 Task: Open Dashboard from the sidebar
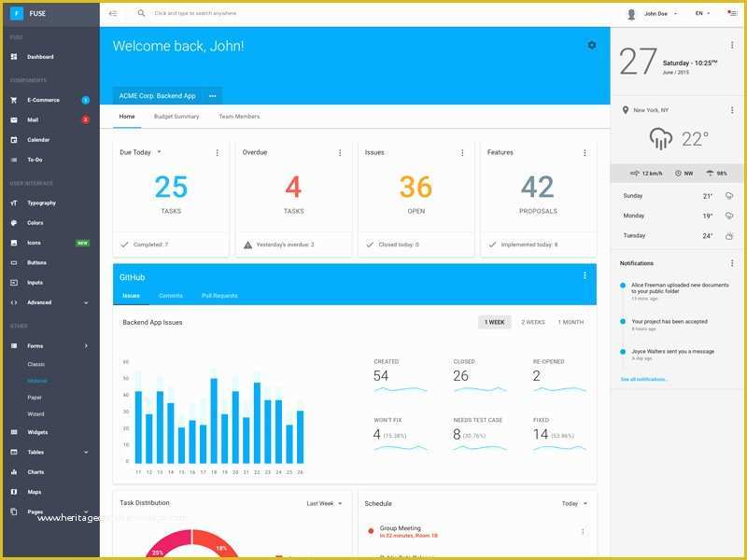click(x=40, y=57)
